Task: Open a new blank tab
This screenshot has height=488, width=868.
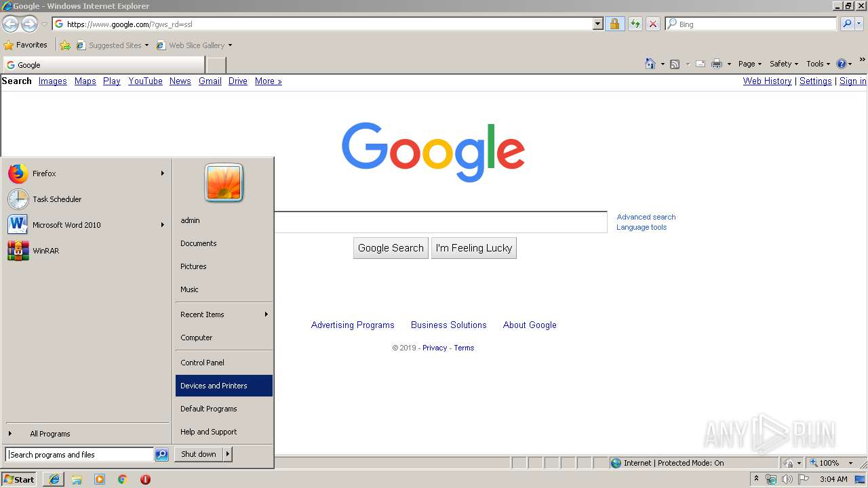Action: tap(216, 65)
